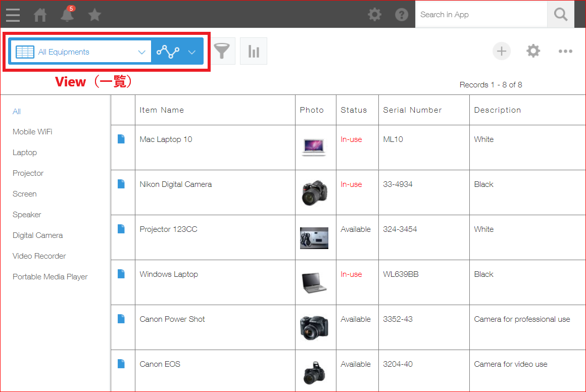Go to the home portal icon
The height and width of the screenshot is (392, 586).
40,15
